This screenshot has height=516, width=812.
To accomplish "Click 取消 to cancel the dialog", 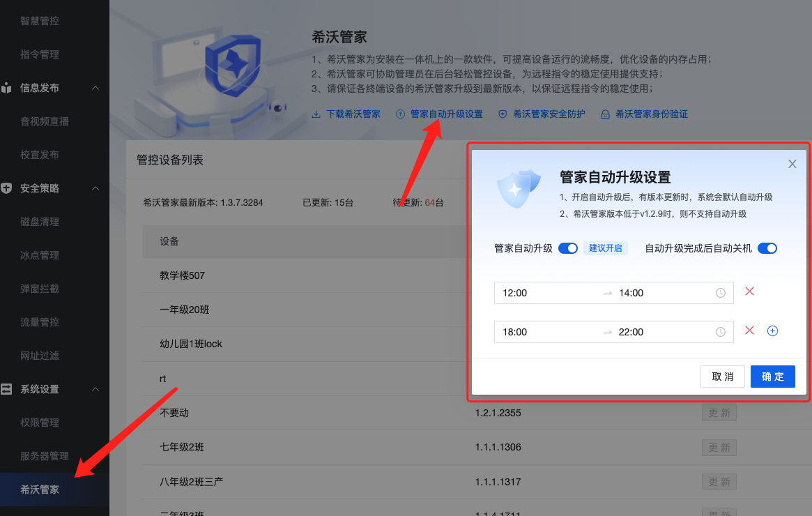I will (722, 377).
